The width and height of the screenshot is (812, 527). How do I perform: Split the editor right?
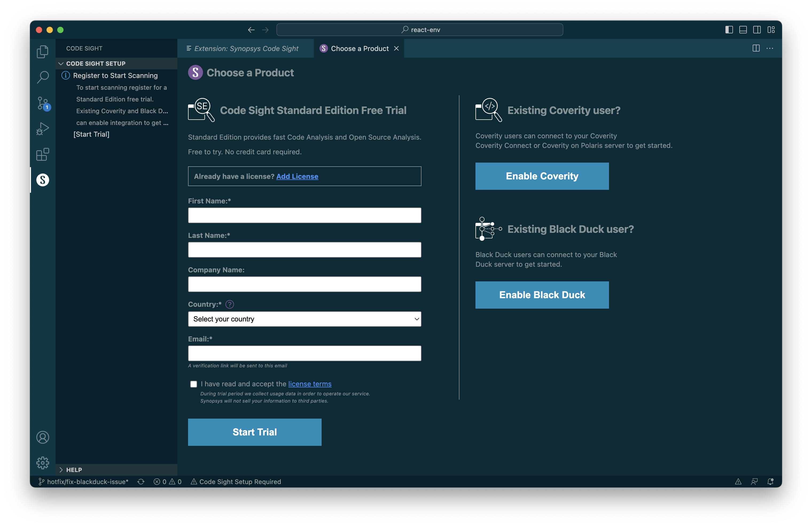[756, 48]
